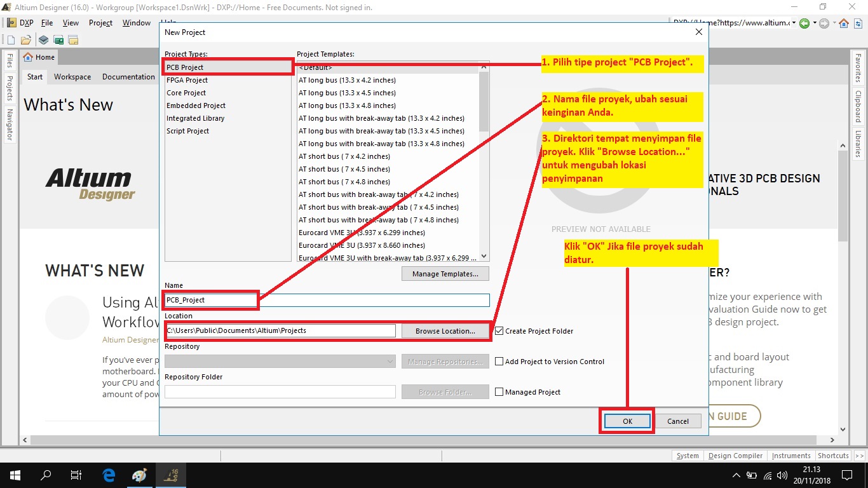Image resolution: width=868 pixels, height=488 pixels.
Task: Click the refresh page icon in navigation bar
Action: 858,23
